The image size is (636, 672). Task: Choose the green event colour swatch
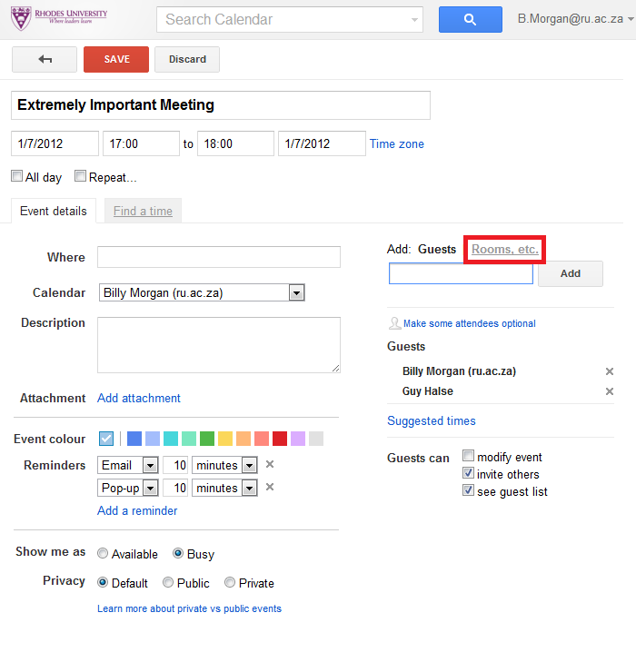(207, 439)
